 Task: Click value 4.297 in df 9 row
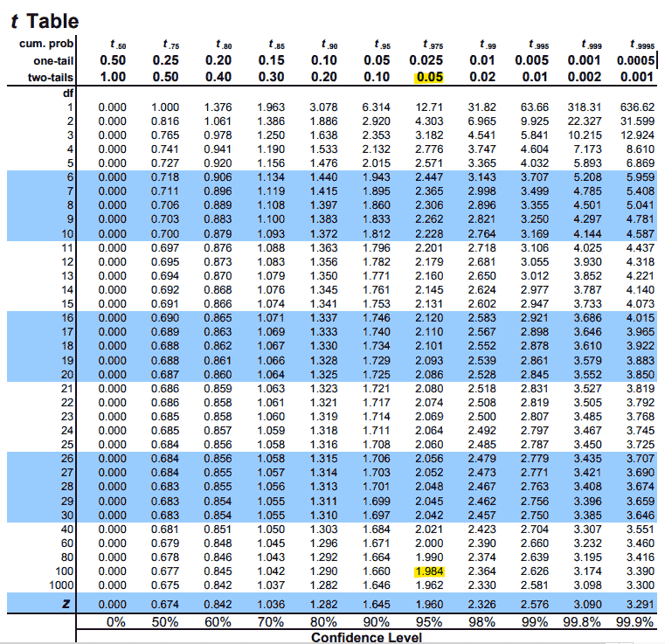coord(587,219)
